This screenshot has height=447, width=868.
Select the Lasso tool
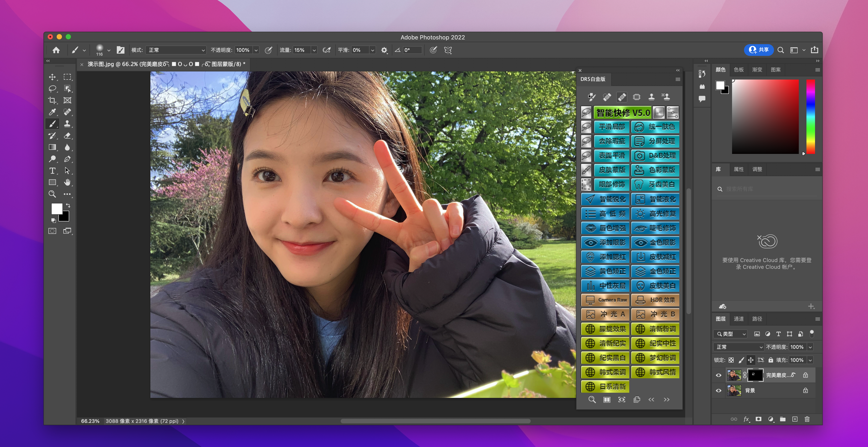click(52, 89)
